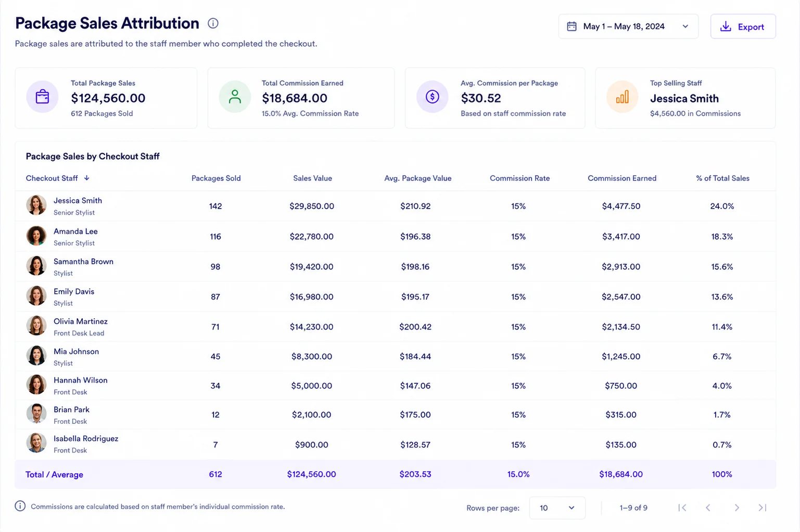Viewport: 800px width, 532px height.
Task: Click the $18,684.00 total in summary row
Action: (621, 474)
